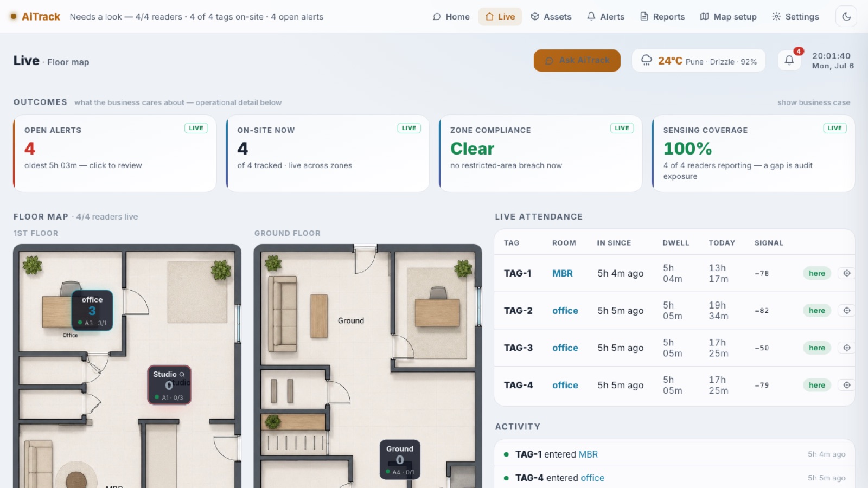Image resolution: width=868 pixels, height=488 pixels.
Task: Locate TAG-4 with the crosshair icon
Action: click(847, 385)
